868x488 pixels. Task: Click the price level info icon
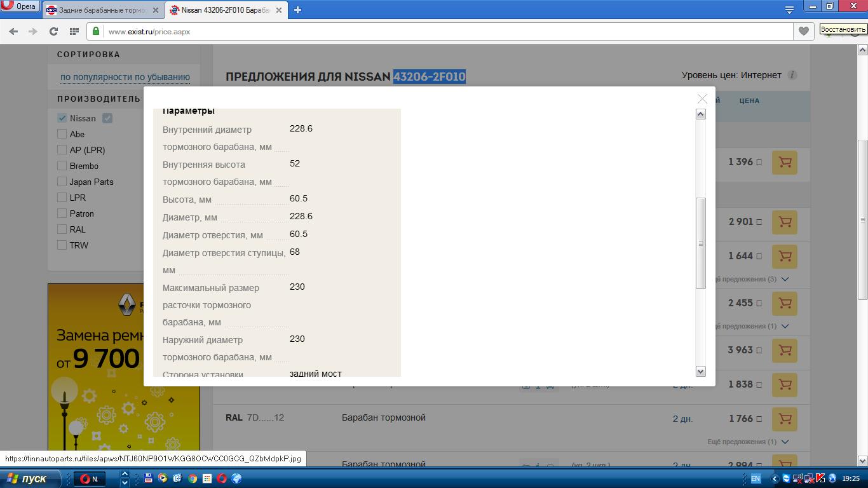792,75
